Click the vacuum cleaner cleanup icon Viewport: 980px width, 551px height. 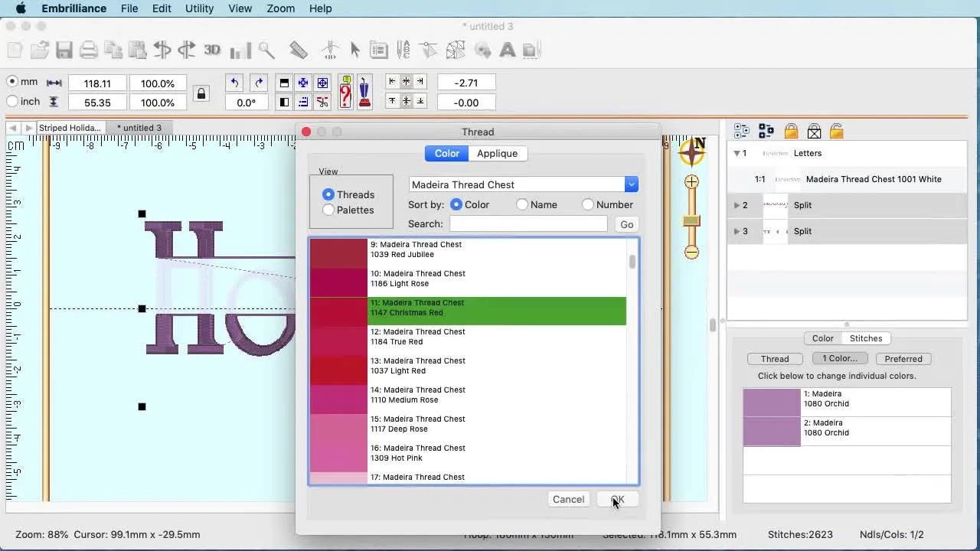pyautogui.click(x=364, y=93)
